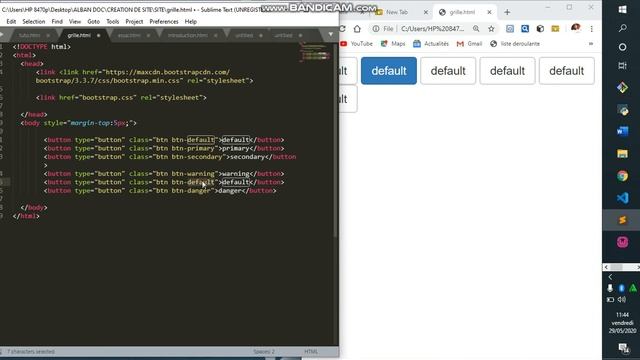Close the grille.html Chrome tab

pyautogui.click(x=489, y=12)
